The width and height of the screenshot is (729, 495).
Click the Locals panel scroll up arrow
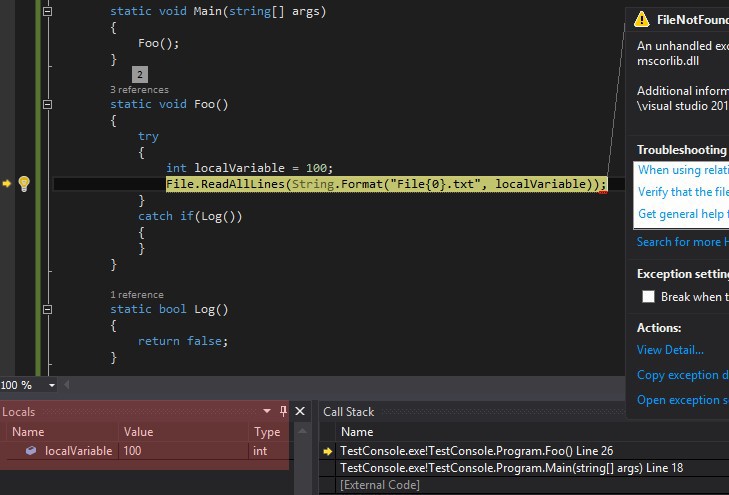pos(302,431)
